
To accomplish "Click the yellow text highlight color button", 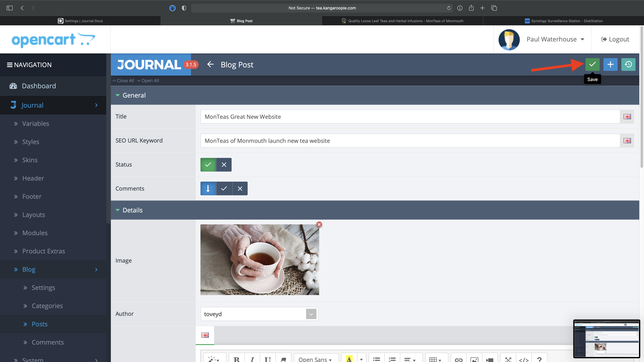I will (x=349, y=359).
